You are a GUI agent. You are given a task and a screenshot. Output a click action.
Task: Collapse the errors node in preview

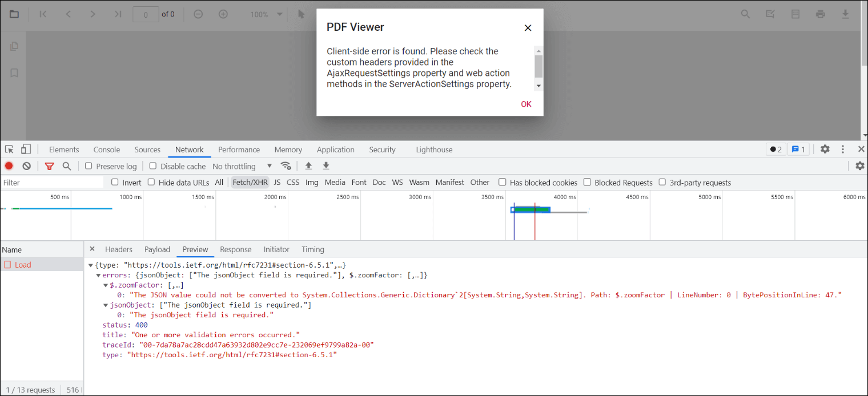(x=98, y=276)
